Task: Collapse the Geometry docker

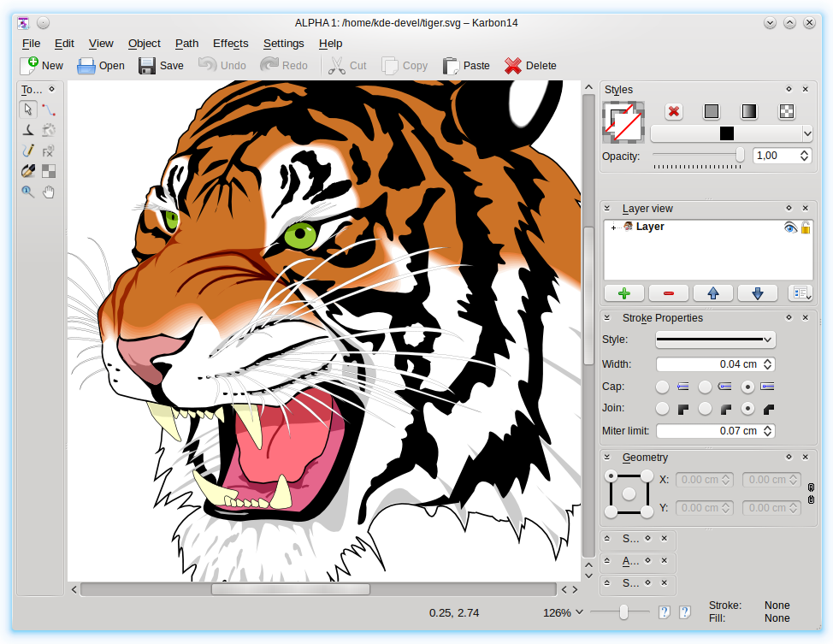Action: tap(607, 457)
